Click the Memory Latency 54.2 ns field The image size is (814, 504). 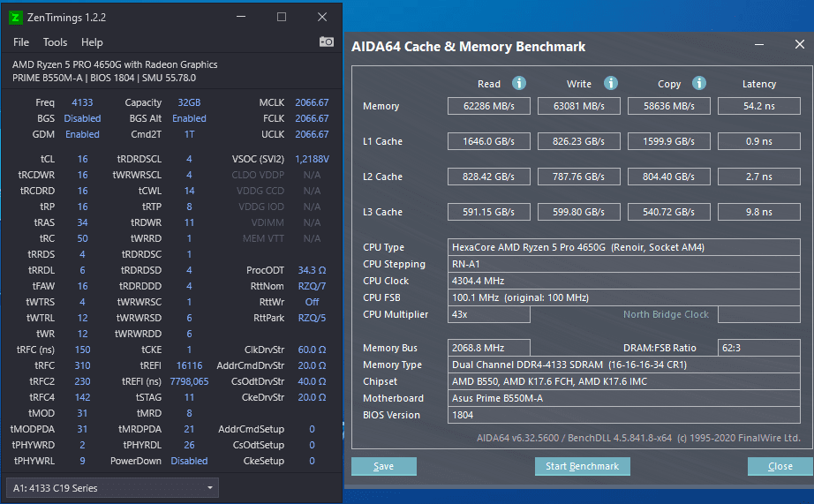click(759, 106)
